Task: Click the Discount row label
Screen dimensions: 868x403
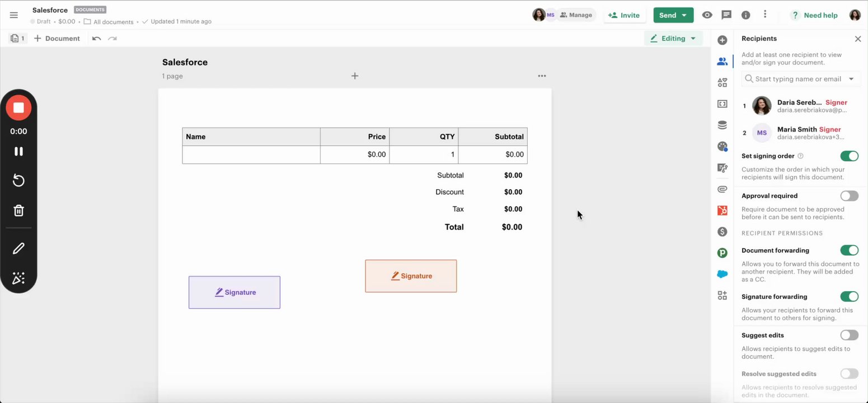Action: [x=449, y=192]
